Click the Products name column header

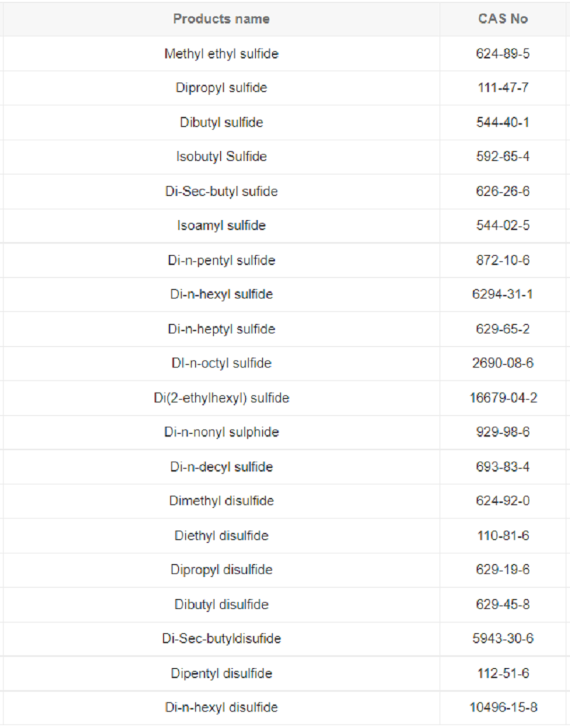221,19
